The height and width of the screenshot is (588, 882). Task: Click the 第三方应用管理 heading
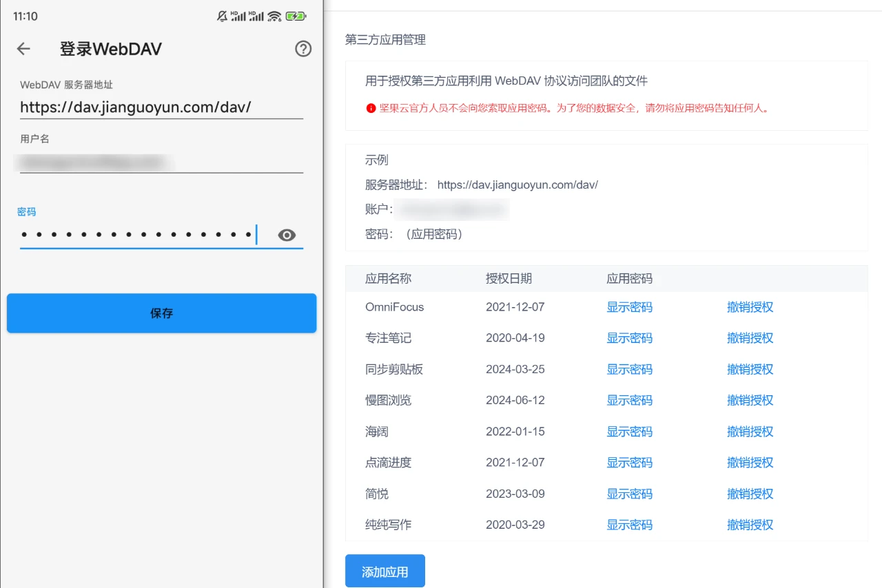click(x=385, y=40)
